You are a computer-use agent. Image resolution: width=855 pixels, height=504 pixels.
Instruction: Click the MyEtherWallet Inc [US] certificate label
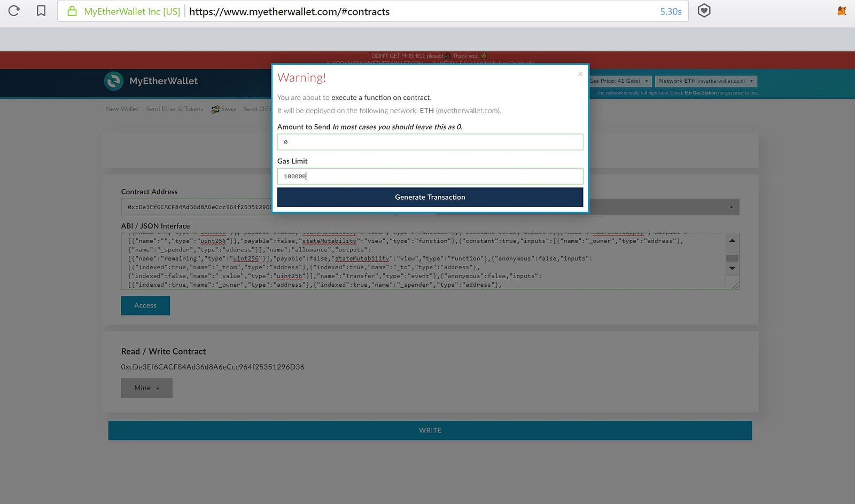pyautogui.click(x=132, y=11)
